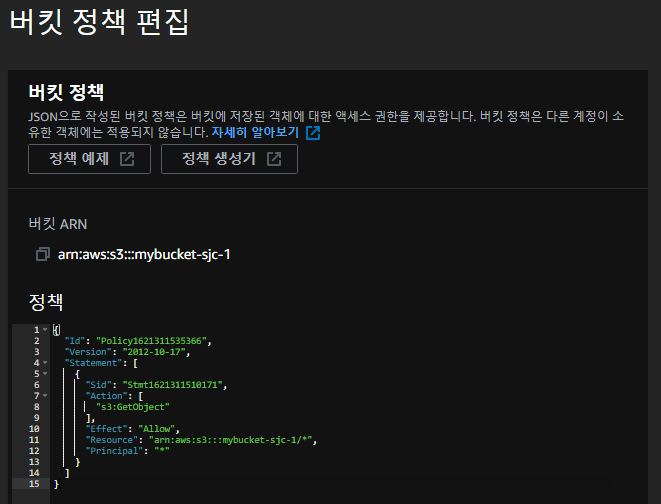Image resolution: width=661 pixels, height=504 pixels.
Task: Click the "s3:GetObject" action string
Action: pos(133,407)
